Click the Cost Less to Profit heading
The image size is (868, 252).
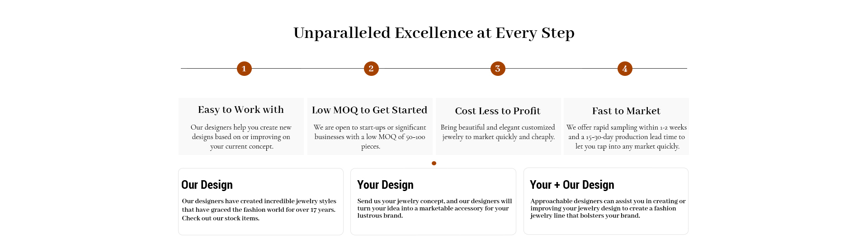(498, 111)
